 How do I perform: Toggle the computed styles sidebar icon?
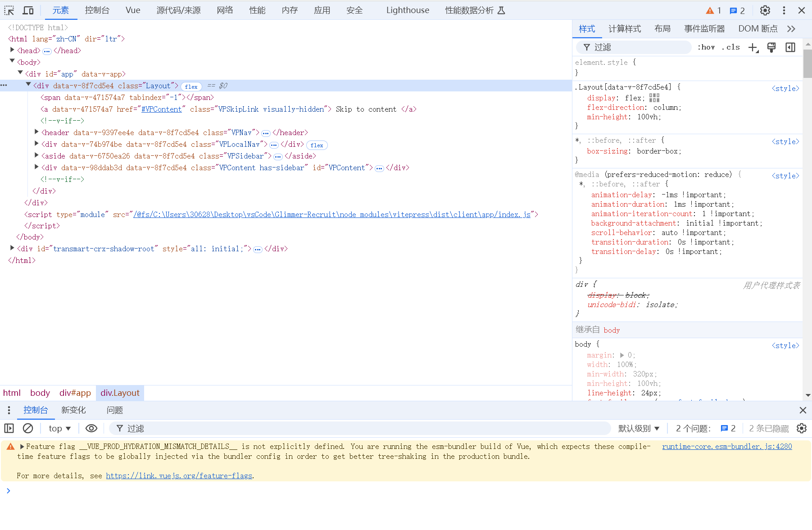(x=790, y=47)
